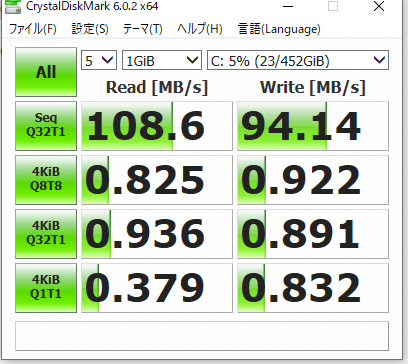Click the Read [MB/s] column header
This screenshot has width=408, height=364.
coord(157,87)
